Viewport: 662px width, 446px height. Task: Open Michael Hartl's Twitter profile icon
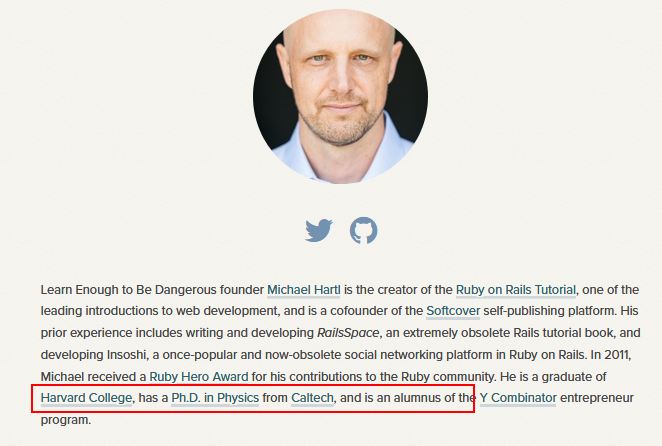[x=319, y=230]
